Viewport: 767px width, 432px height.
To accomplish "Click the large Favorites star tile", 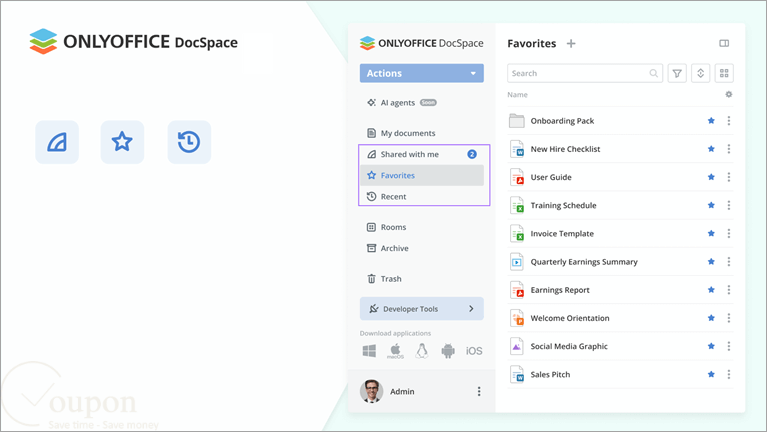I will 122,142.
